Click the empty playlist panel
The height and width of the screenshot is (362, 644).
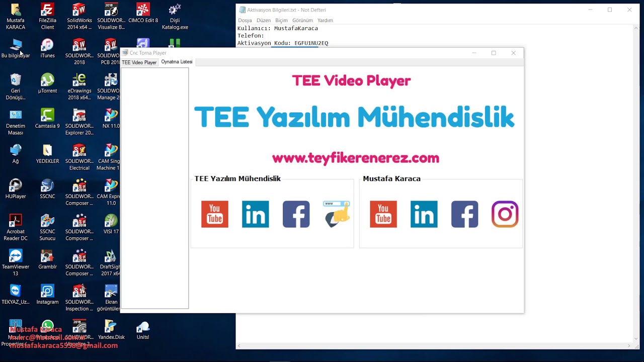pos(154,188)
